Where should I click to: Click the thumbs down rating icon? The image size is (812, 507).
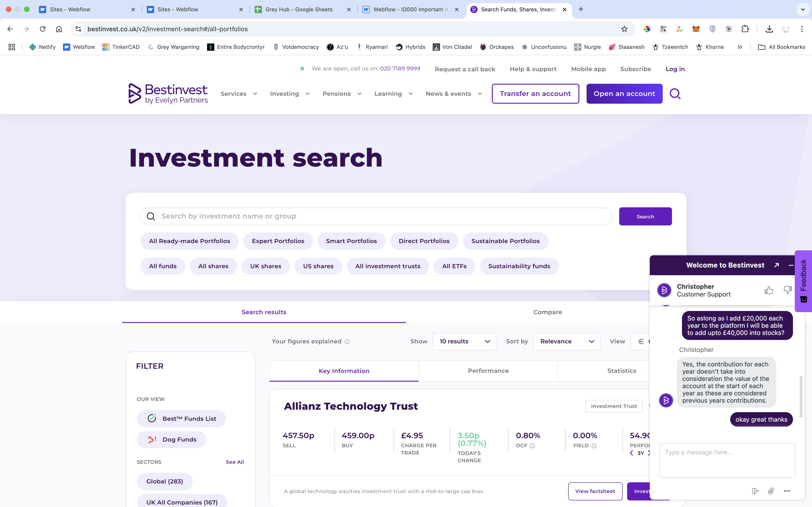(787, 290)
